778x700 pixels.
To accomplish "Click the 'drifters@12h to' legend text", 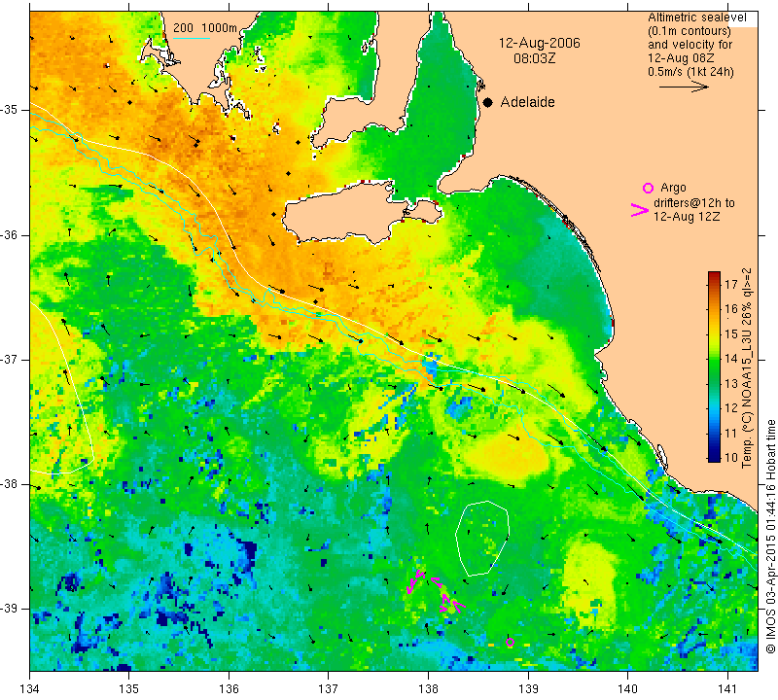I will click(693, 203).
